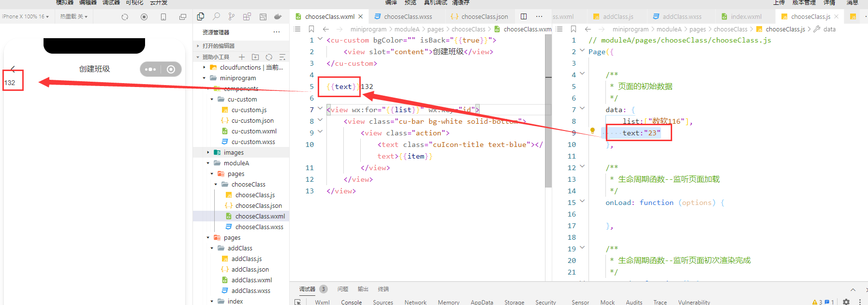Click the save-layout disk icon in sidebar

pos(263,16)
